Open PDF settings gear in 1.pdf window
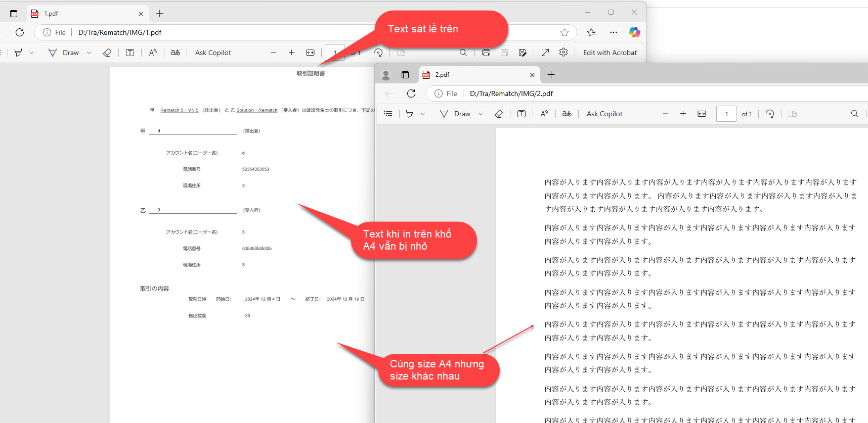 click(x=563, y=53)
